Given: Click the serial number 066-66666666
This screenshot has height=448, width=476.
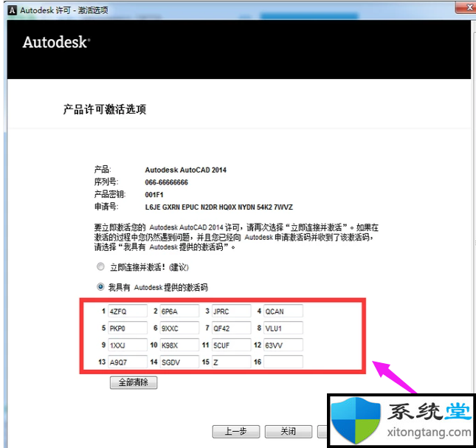Looking at the screenshot, I should pyautogui.click(x=166, y=182).
